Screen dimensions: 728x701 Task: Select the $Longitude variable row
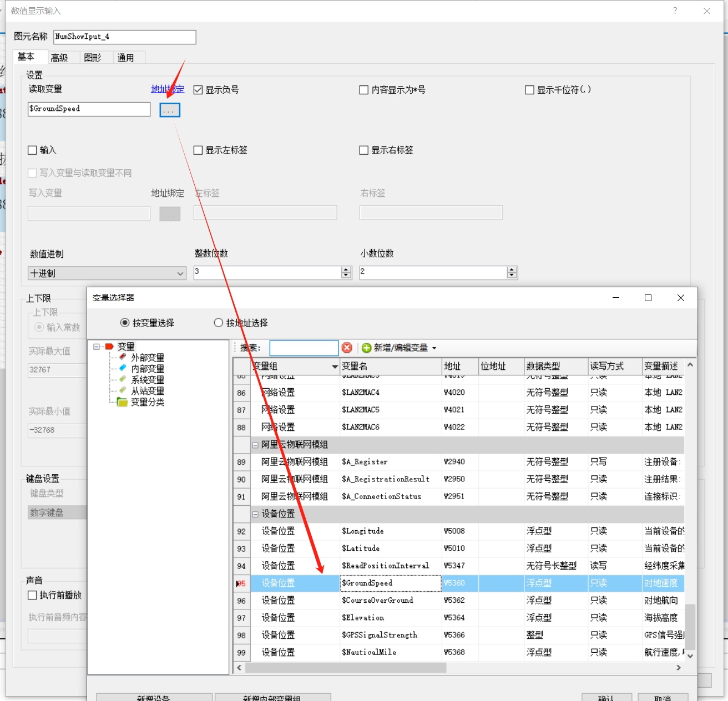[x=459, y=531]
